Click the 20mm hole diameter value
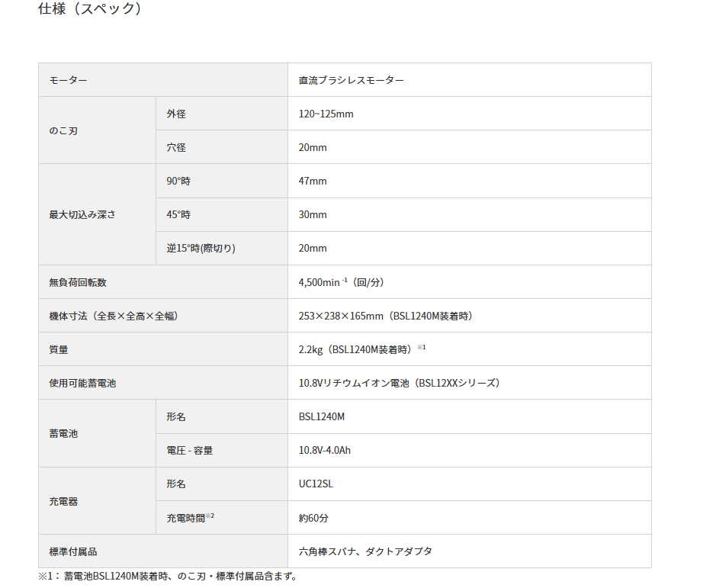The image size is (716, 588). [x=310, y=146]
